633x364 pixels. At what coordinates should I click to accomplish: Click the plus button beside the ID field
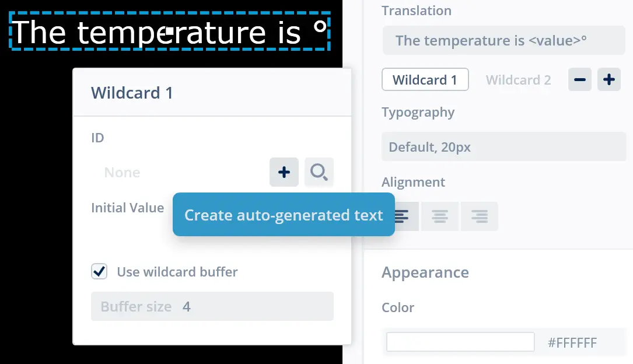(284, 172)
